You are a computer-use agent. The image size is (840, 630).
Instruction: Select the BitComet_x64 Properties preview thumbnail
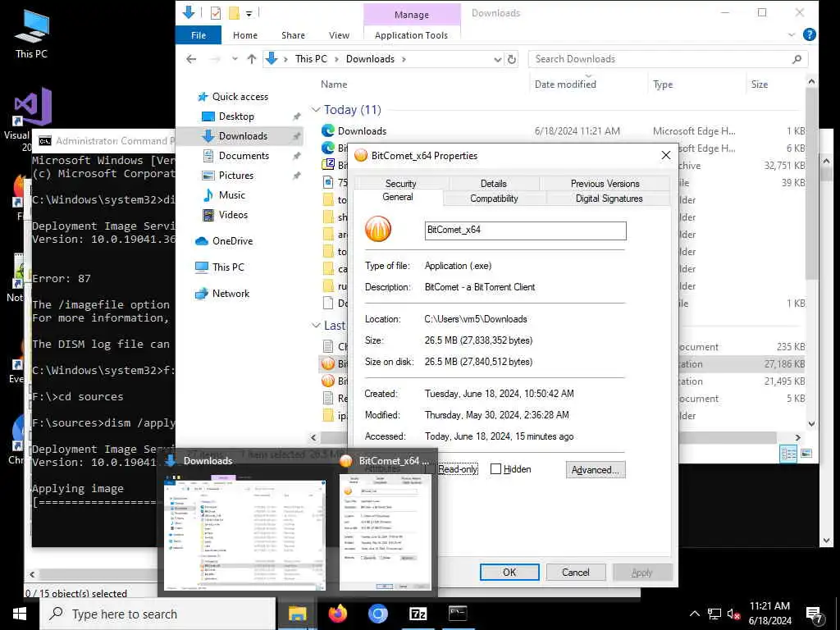tap(386, 533)
